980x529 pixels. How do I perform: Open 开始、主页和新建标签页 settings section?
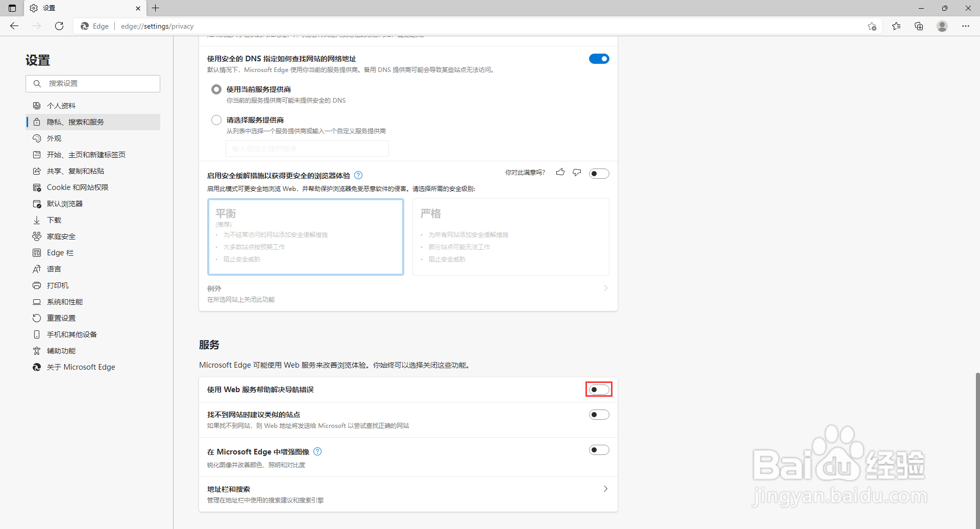[93, 155]
